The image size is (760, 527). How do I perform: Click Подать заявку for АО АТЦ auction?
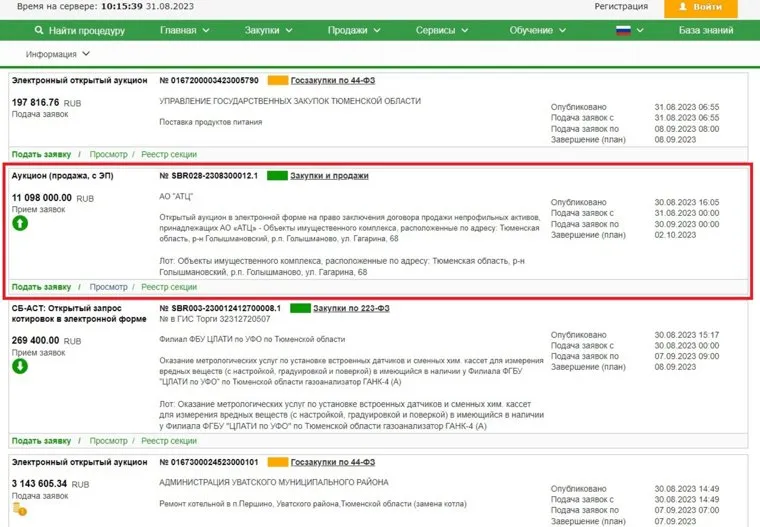click(x=41, y=287)
